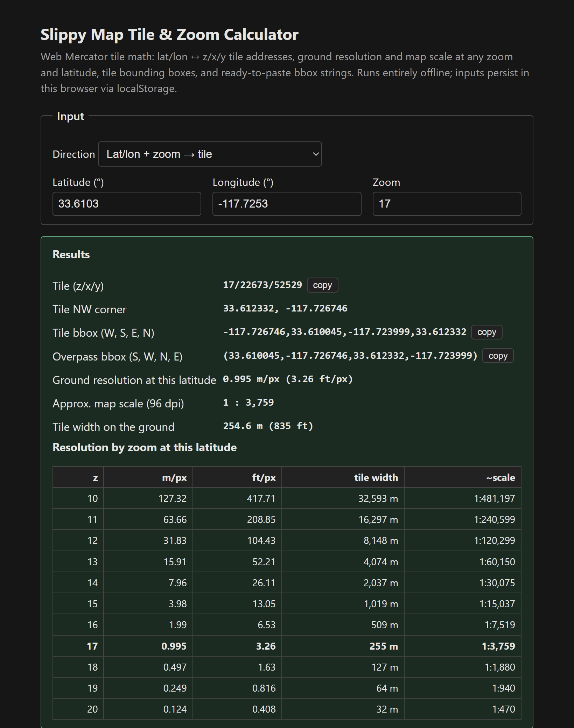Click the 127.32 cell in zoom 10 row
Image resolution: width=574 pixels, height=728 pixels.
click(x=148, y=498)
